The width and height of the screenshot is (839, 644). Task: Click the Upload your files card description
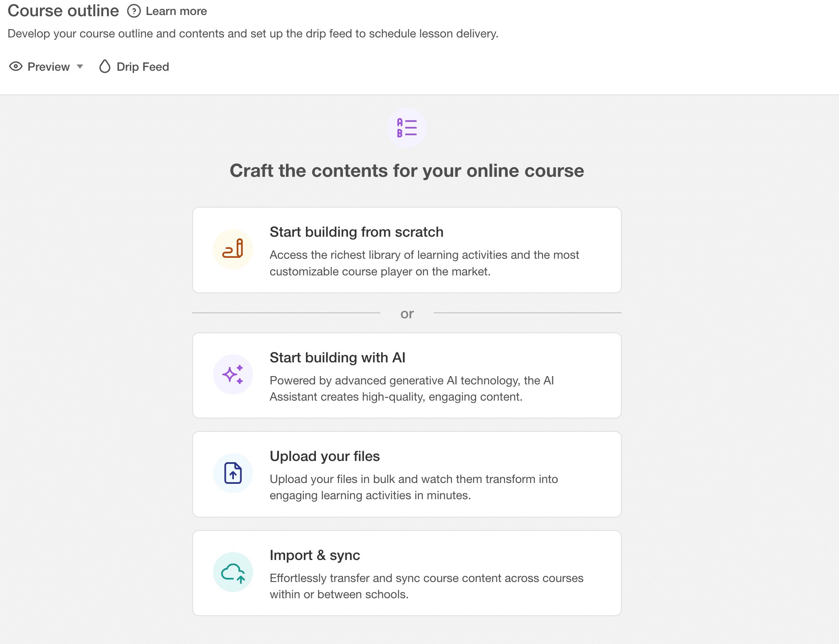pyautogui.click(x=414, y=487)
